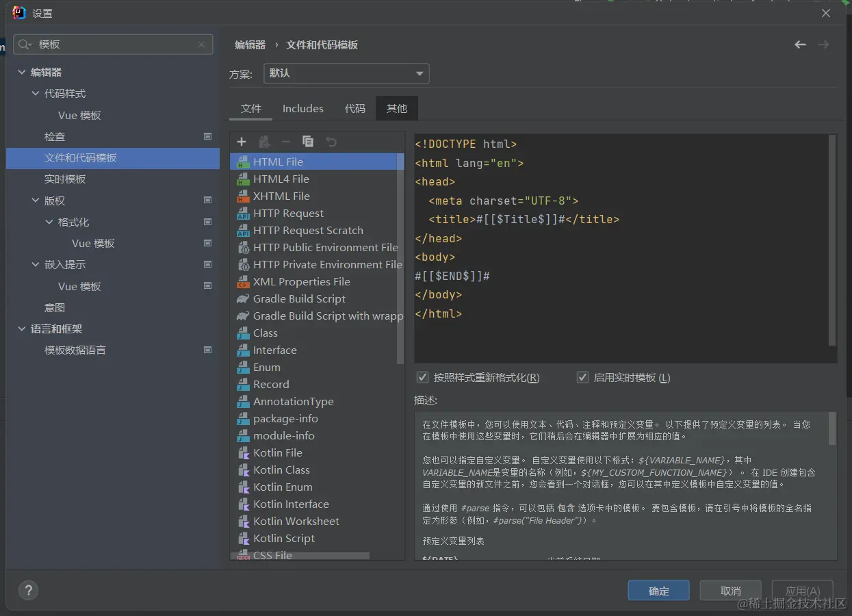
Task: Click the create child template icon
Action: [x=264, y=142]
